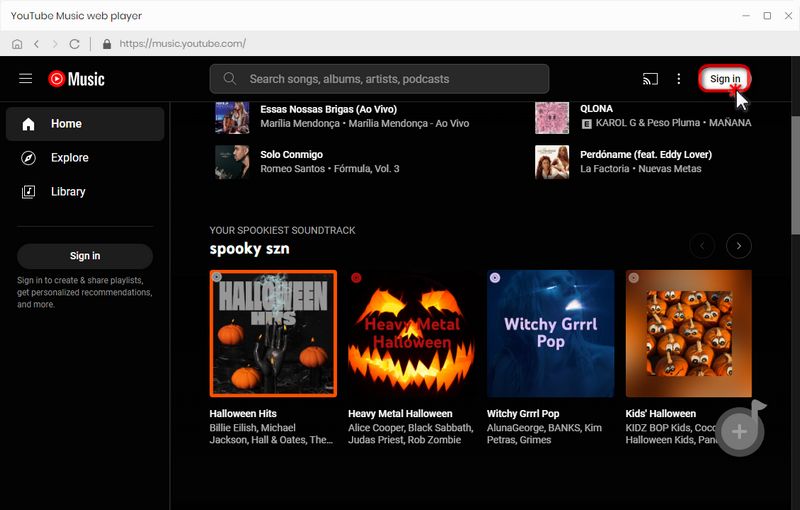This screenshot has width=800, height=510.
Task: Focus the Search songs, albums, artists field
Action: [x=379, y=79]
